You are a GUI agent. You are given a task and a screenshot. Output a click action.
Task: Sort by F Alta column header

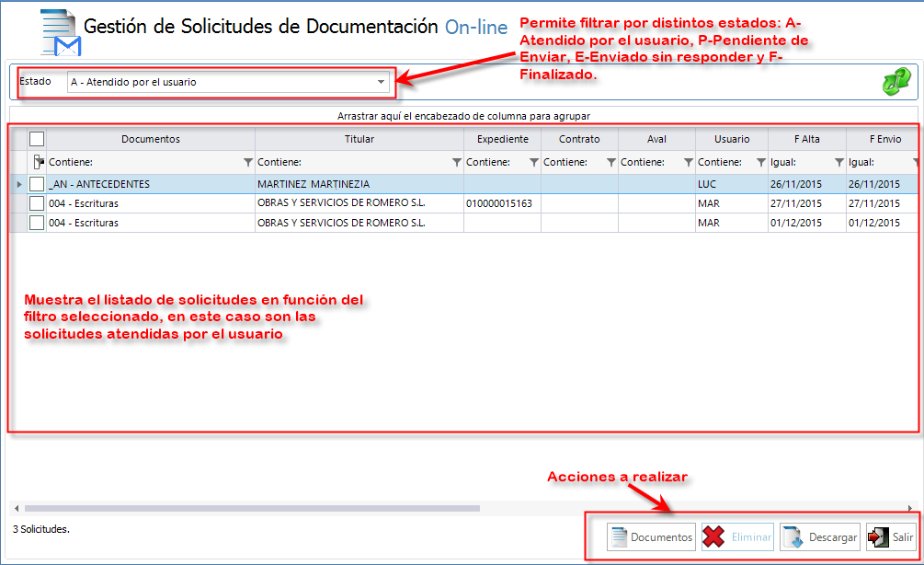806,139
